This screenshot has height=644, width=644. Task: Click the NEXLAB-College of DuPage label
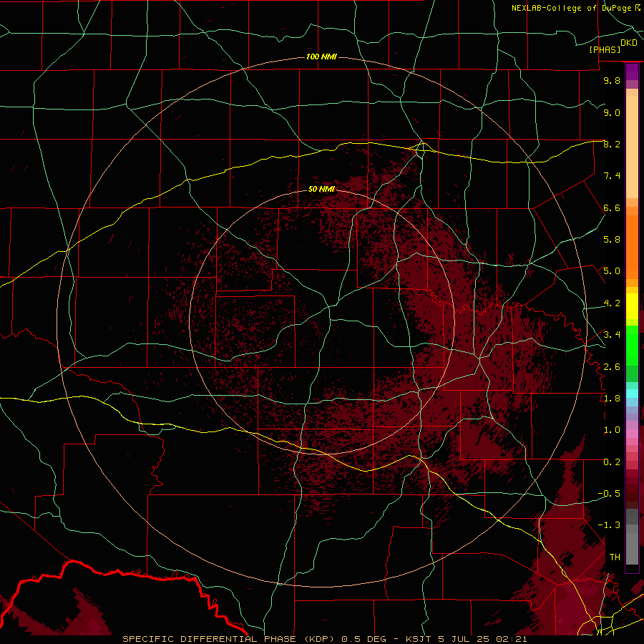572,8
